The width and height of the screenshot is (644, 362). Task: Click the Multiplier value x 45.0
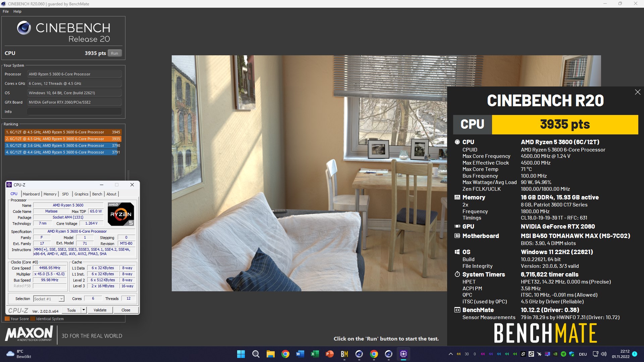coord(50,274)
